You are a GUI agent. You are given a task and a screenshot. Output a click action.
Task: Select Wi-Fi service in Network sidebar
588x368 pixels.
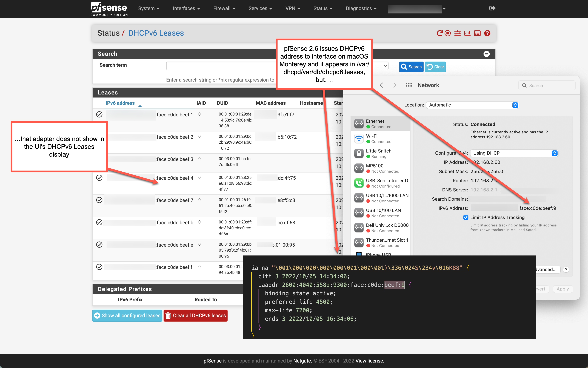(x=381, y=139)
